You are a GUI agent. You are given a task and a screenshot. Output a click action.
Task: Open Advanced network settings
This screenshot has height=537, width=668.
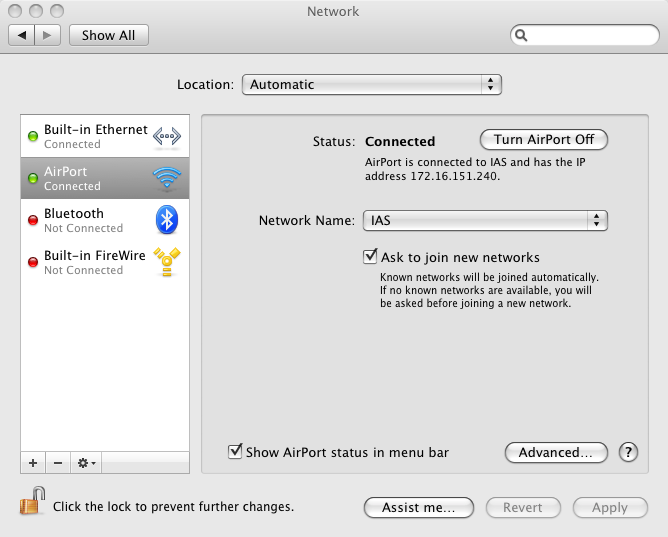coord(556,452)
